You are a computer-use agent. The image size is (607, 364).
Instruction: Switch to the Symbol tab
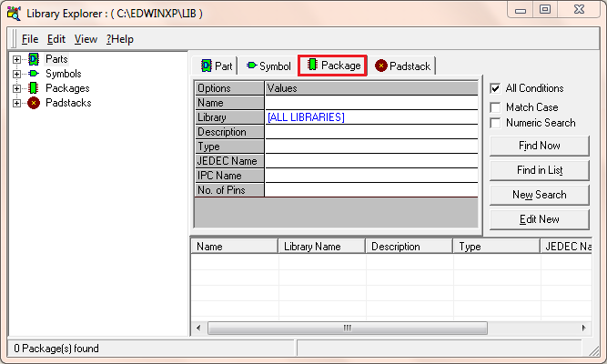click(268, 66)
